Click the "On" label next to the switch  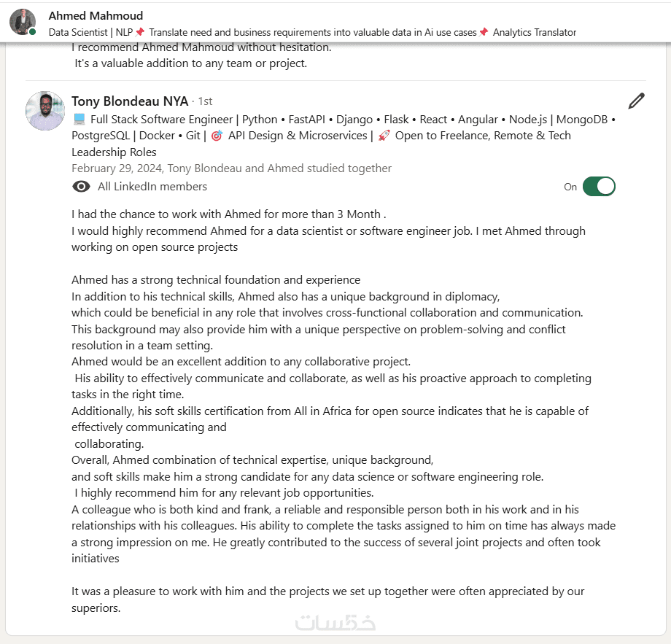pos(570,187)
